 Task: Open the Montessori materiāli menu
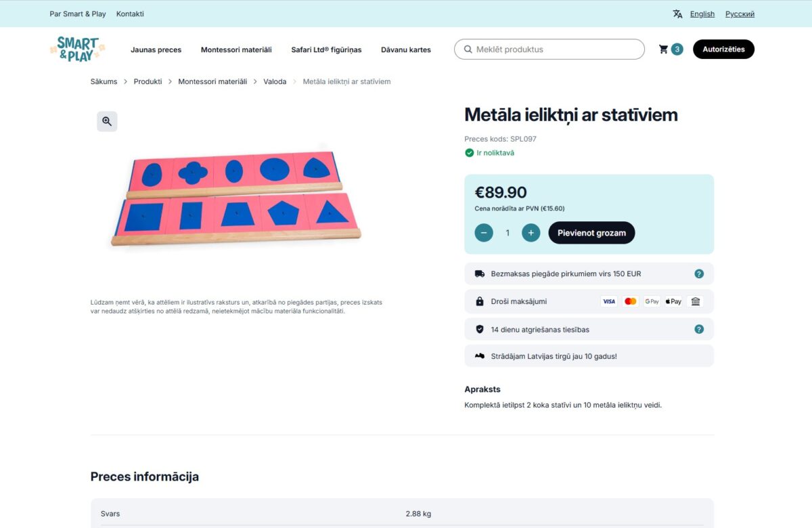pos(236,49)
